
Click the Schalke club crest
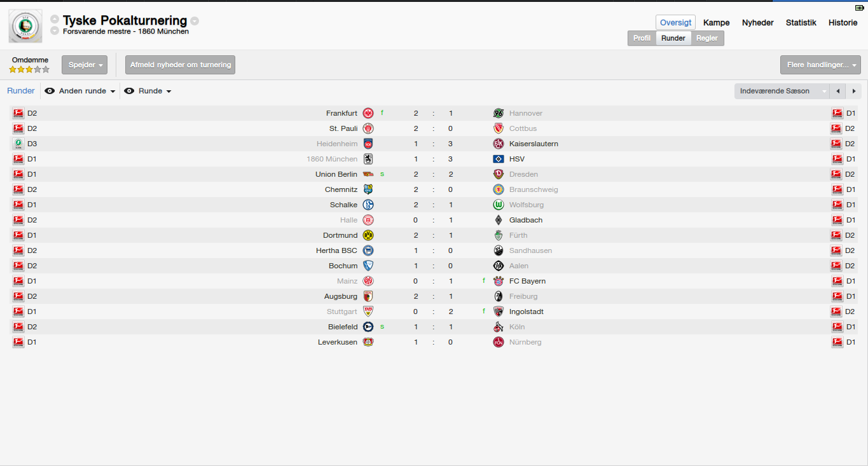pos(368,205)
